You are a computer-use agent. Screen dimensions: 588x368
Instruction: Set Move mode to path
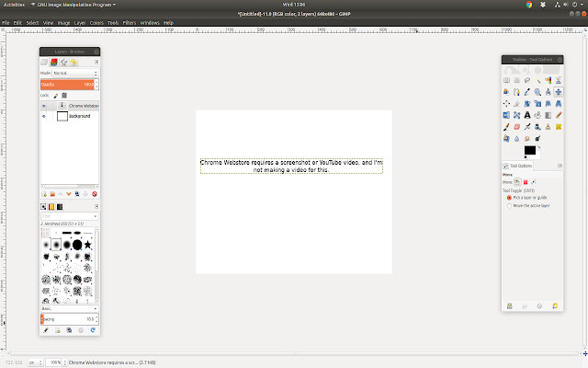click(533, 182)
